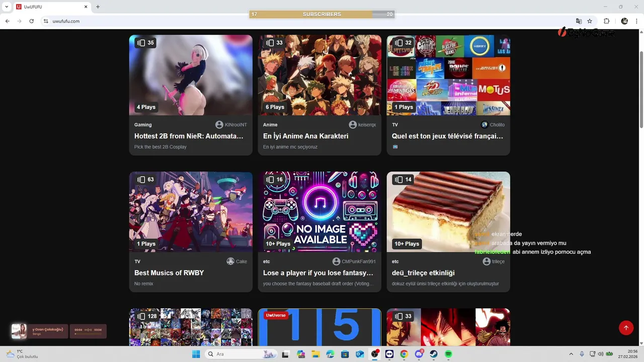This screenshot has width=644, height=362.
Task: Bookmark this page with the star icon
Action: [590, 21]
